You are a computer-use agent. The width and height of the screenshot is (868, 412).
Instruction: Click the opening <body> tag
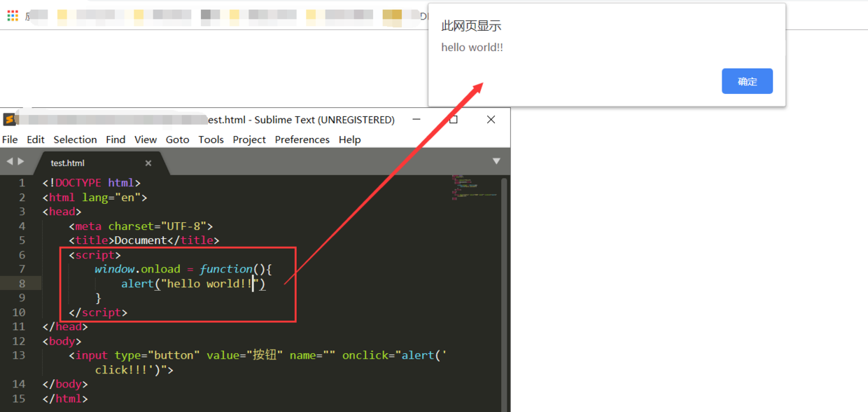click(x=62, y=341)
